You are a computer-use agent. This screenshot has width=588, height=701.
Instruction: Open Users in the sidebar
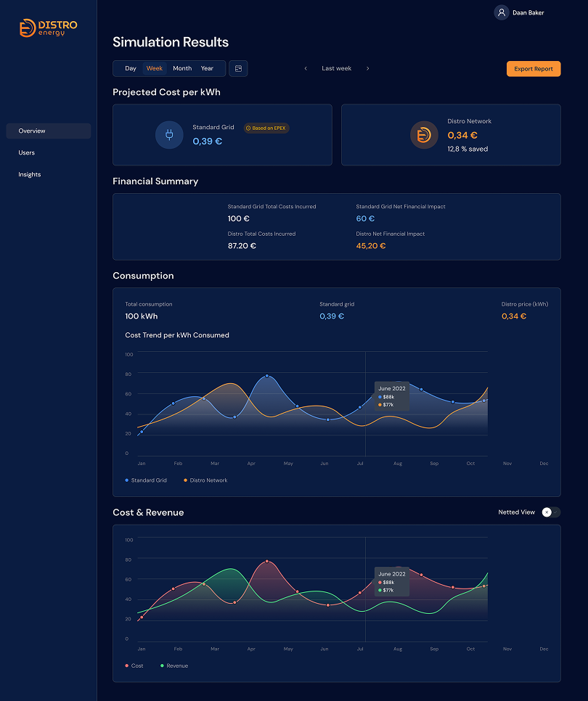point(27,153)
